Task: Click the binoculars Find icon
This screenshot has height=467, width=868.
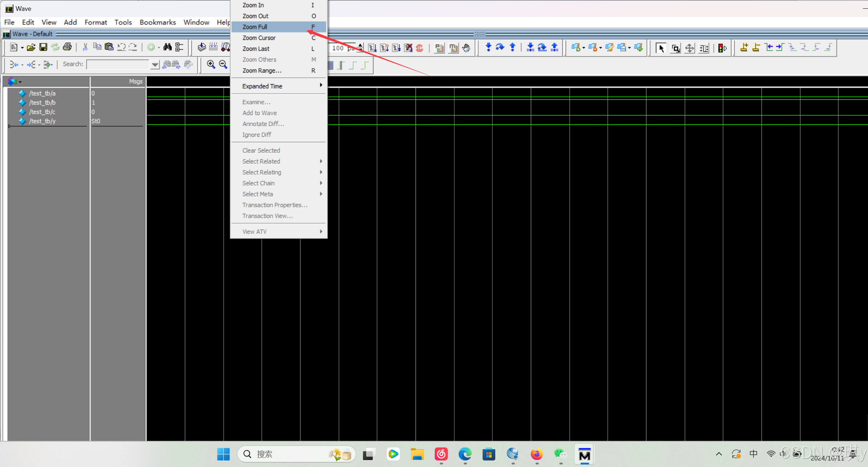Action: pos(167,47)
